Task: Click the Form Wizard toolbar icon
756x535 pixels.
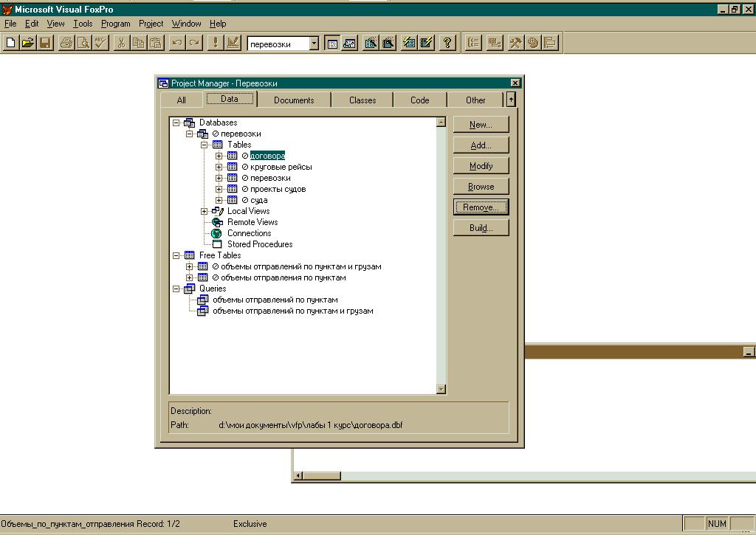Action: (x=371, y=44)
